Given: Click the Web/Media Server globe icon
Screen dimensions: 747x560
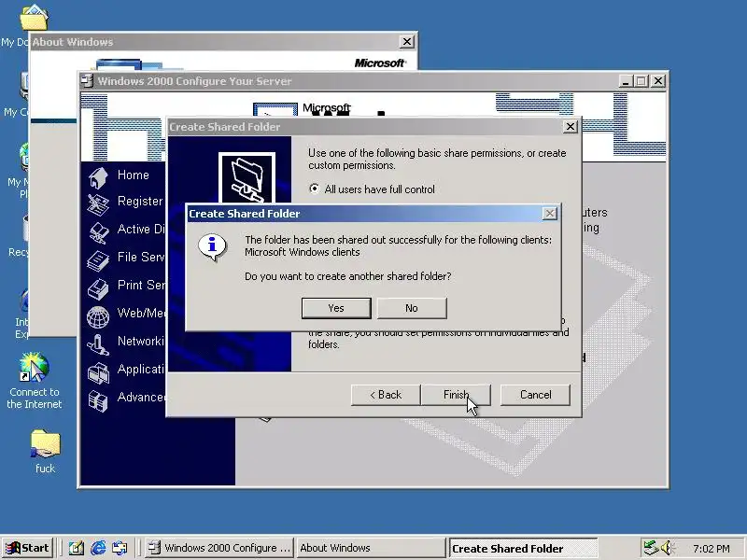Looking at the screenshot, I should click(x=98, y=316).
